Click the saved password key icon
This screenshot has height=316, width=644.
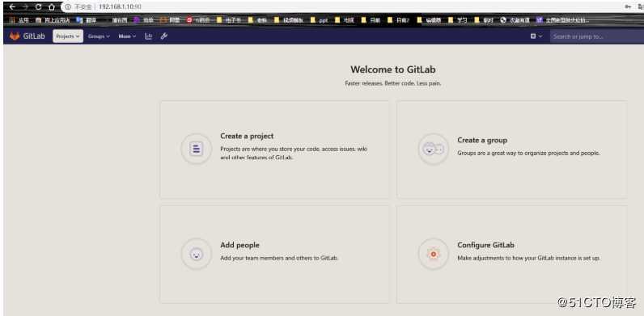pos(628,7)
